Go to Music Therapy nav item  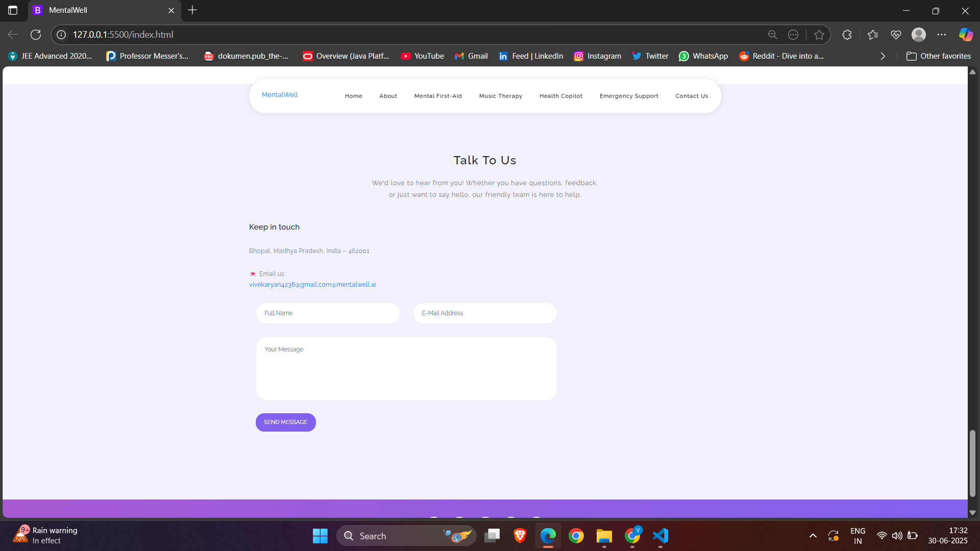click(x=500, y=96)
